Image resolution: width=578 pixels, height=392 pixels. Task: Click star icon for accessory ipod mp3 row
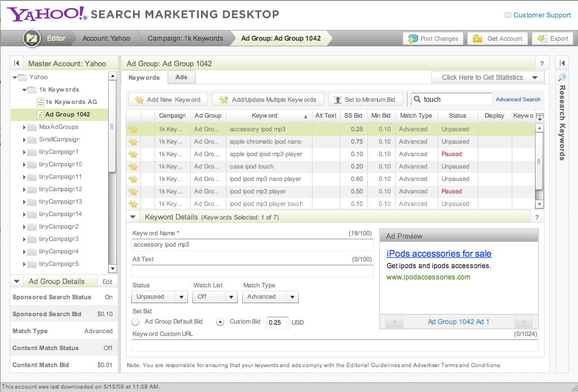tap(133, 129)
